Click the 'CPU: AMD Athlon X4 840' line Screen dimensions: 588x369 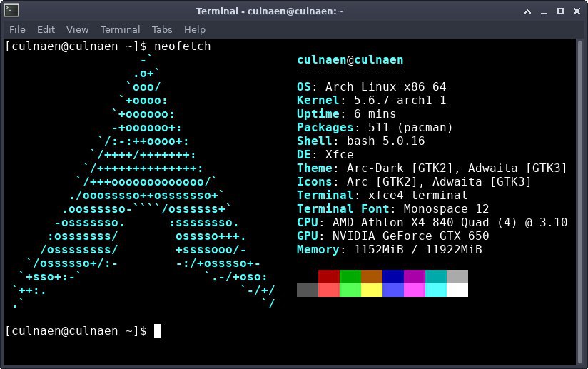[x=432, y=223]
